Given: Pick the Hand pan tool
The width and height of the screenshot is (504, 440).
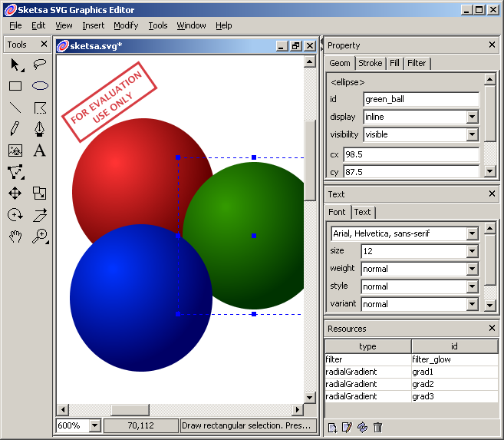Looking at the screenshot, I should tap(15, 237).
